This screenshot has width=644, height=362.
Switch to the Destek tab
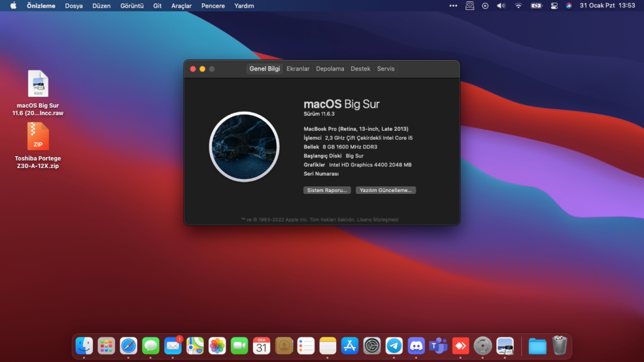click(x=360, y=69)
